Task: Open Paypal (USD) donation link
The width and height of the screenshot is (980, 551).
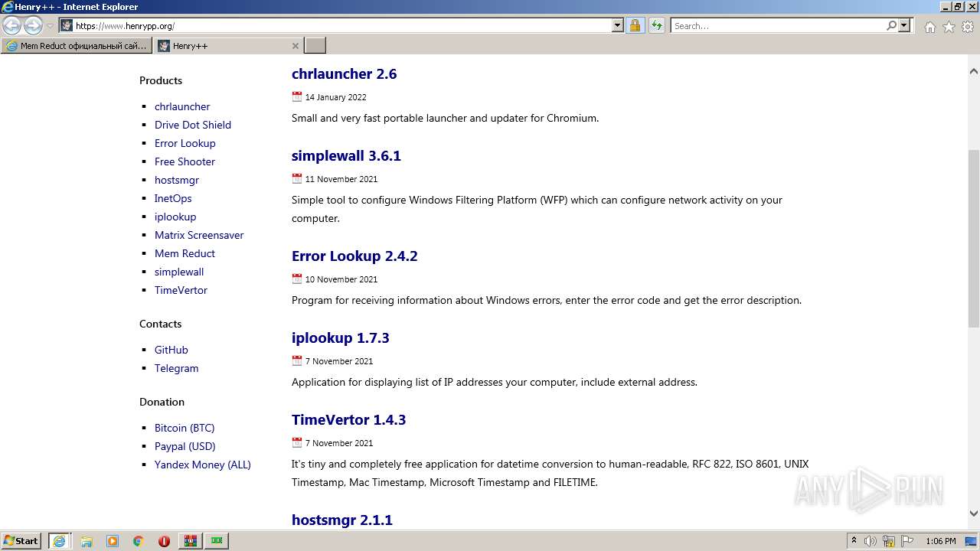Action: (185, 446)
